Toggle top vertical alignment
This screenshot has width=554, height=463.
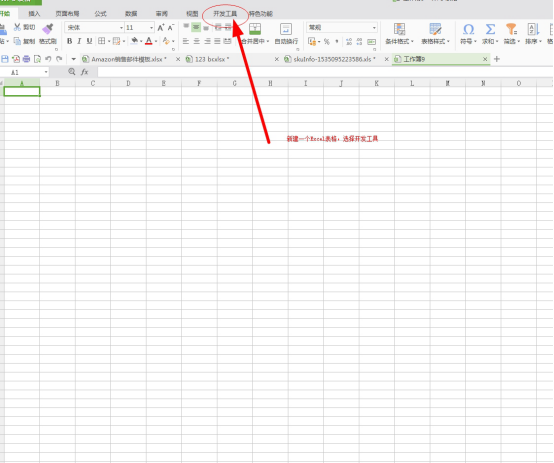click(186, 27)
